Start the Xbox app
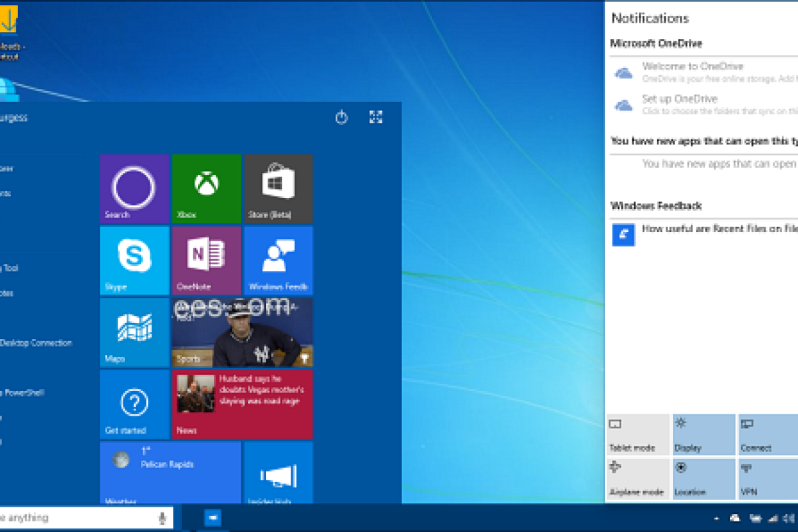Viewport: 798px width, 532px height. tap(206, 189)
